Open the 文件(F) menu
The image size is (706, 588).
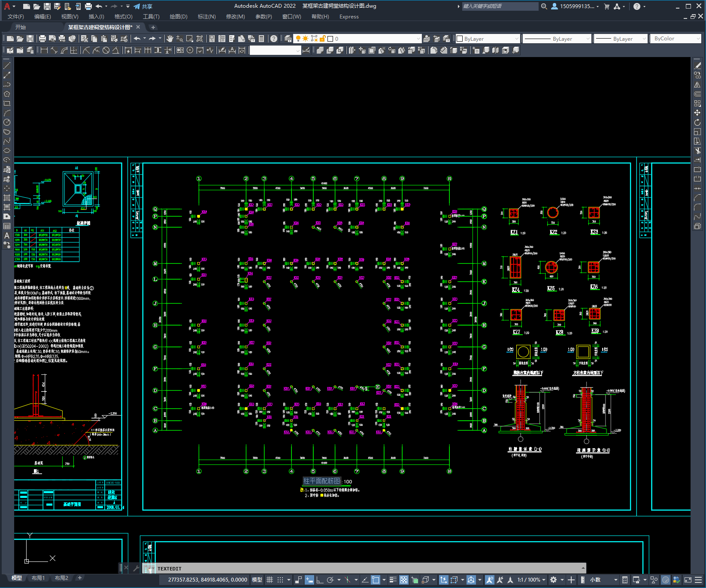16,17
